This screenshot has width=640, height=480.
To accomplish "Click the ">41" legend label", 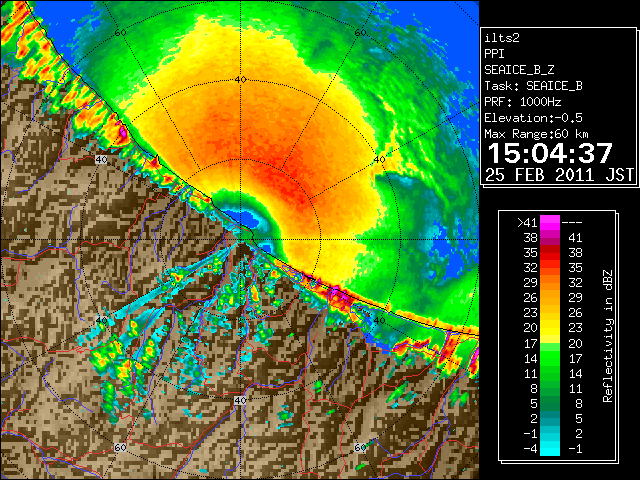I will coord(527,222).
